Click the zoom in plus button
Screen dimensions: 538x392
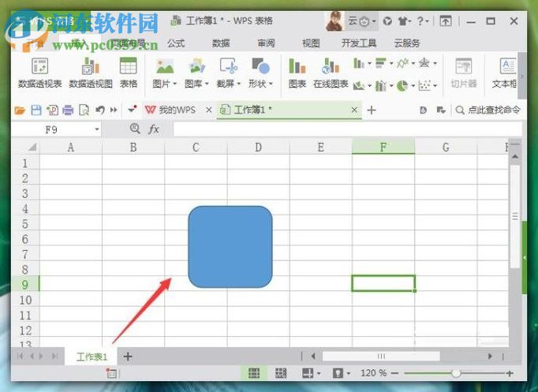point(510,373)
